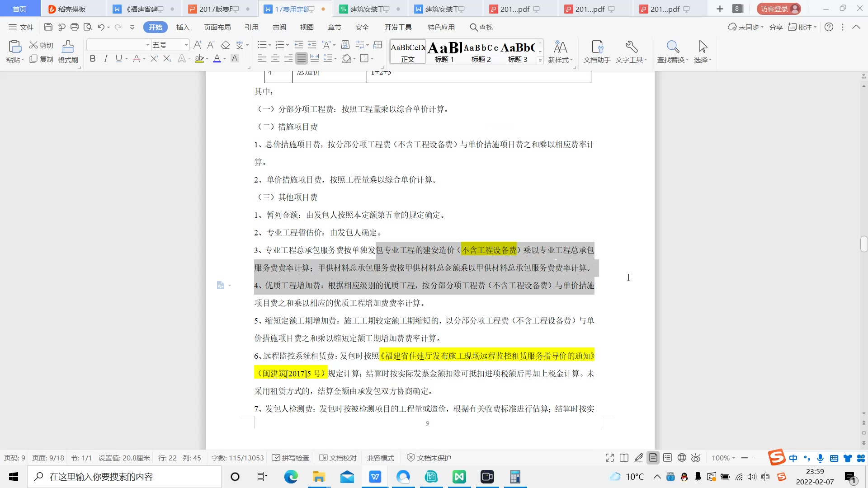Image resolution: width=868 pixels, height=488 pixels.
Task: Expand the styles gallery
Action: (540, 61)
